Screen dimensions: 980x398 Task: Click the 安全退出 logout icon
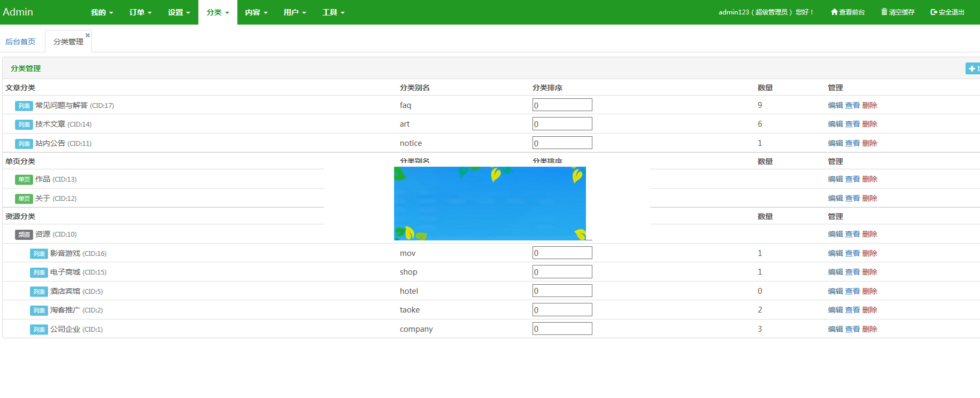[x=933, y=12]
